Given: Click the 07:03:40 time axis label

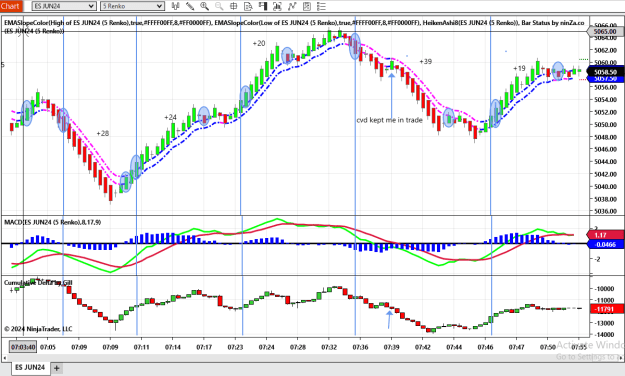Looking at the screenshot, I should [x=23, y=347].
